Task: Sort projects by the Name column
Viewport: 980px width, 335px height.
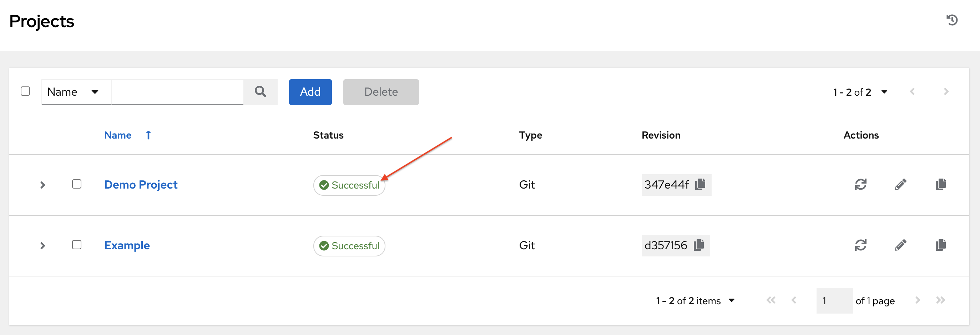Action: click(x=118, y=135)
